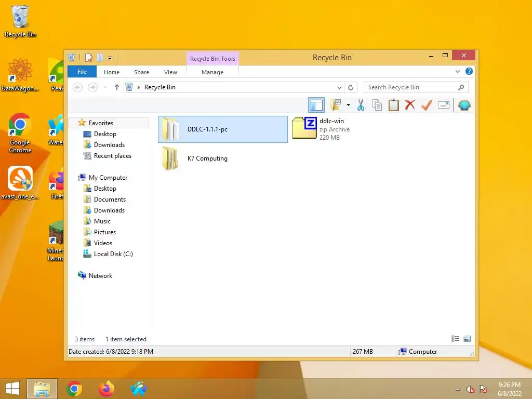Click the 267 MB status bar entry

coord(362,352)
